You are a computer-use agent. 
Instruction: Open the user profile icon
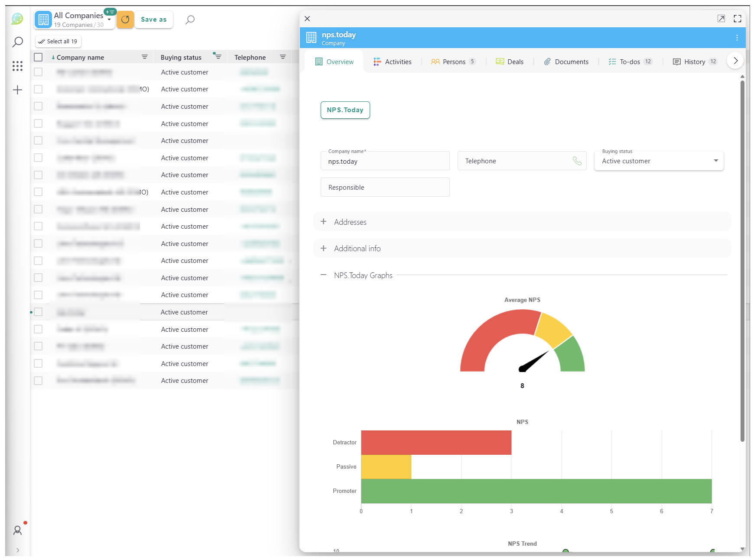(17, 530)
